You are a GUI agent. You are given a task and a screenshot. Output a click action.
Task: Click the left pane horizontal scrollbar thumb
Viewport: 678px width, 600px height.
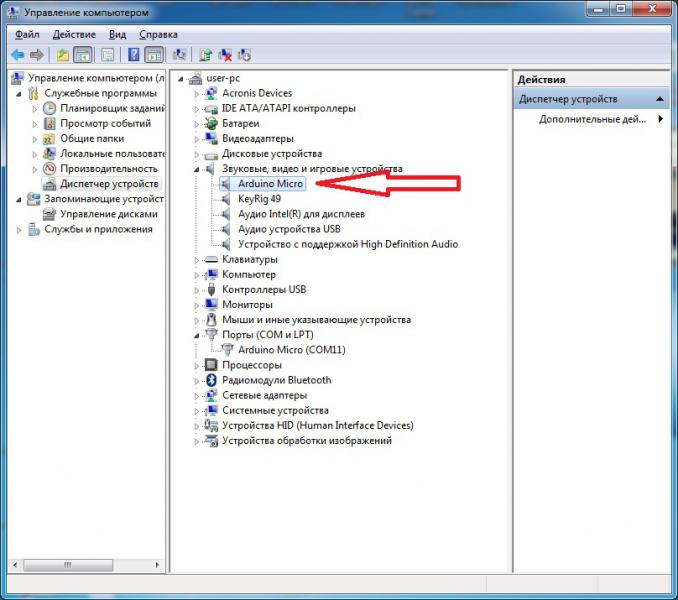[x=68, y=565]
